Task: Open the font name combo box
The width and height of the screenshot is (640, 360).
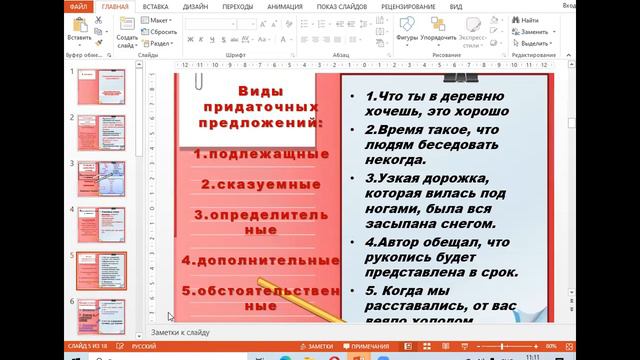Action: pyautogui.click(x=211, y=24)
